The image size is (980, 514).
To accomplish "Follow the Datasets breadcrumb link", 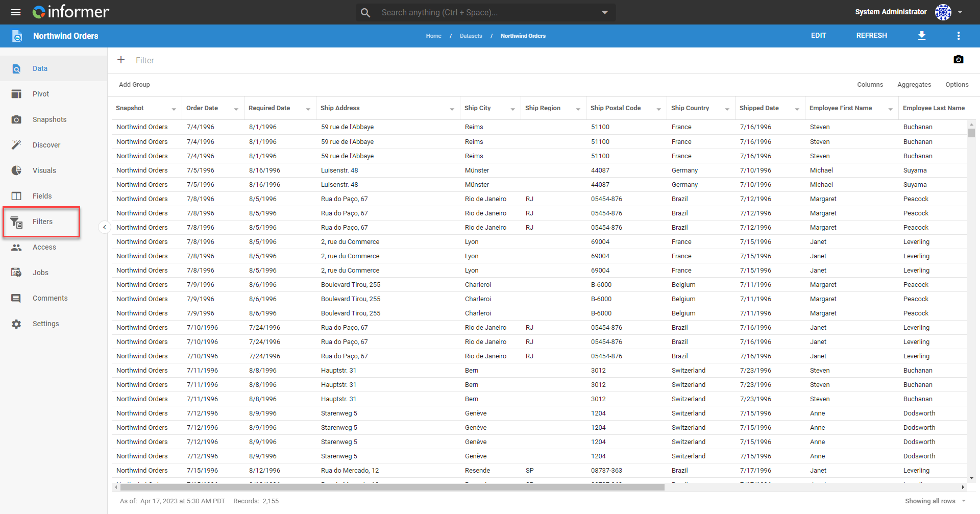I will (471, 36).
